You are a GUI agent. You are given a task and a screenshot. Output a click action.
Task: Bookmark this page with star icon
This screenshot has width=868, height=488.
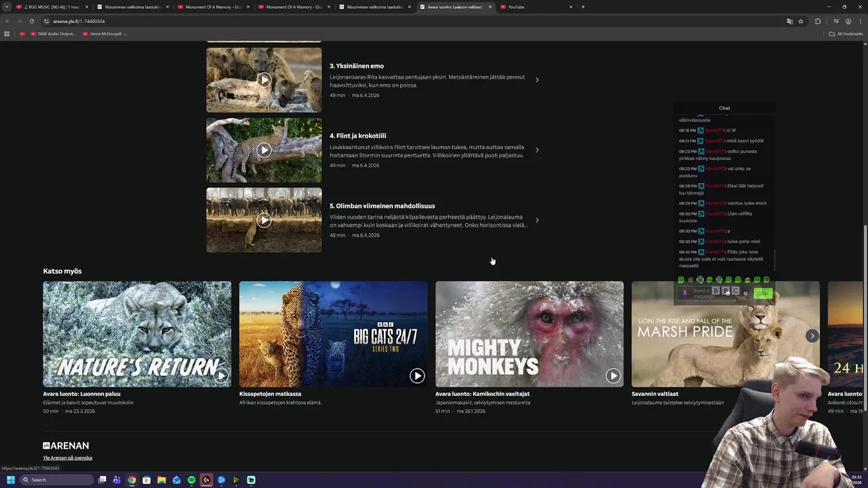[x=801, y=21]
